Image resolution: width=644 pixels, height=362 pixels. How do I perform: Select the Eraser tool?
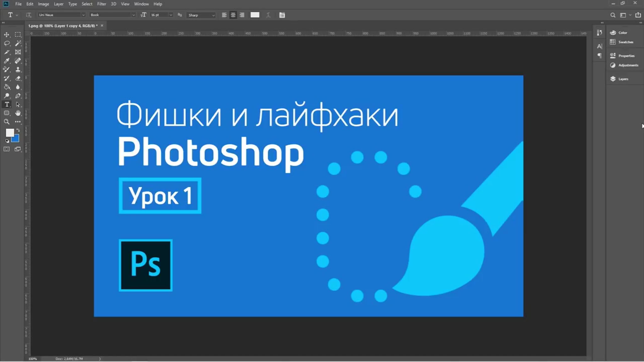point(18,78)
